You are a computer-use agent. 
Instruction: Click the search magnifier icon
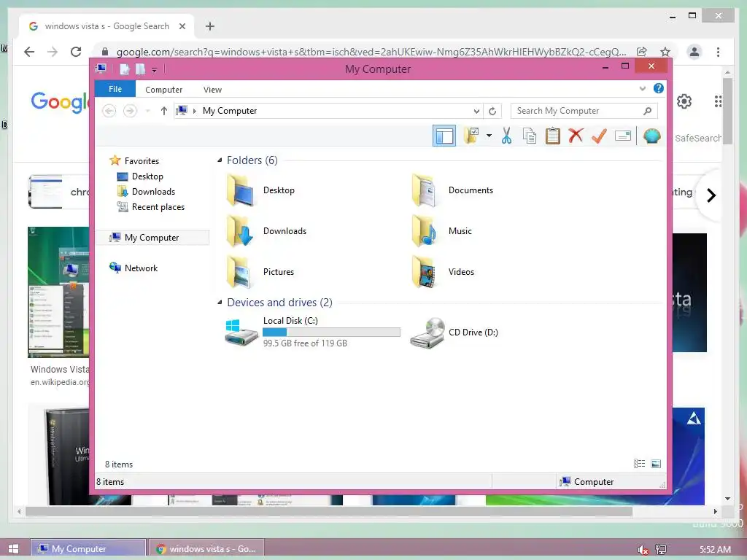(x=647, y=111)
